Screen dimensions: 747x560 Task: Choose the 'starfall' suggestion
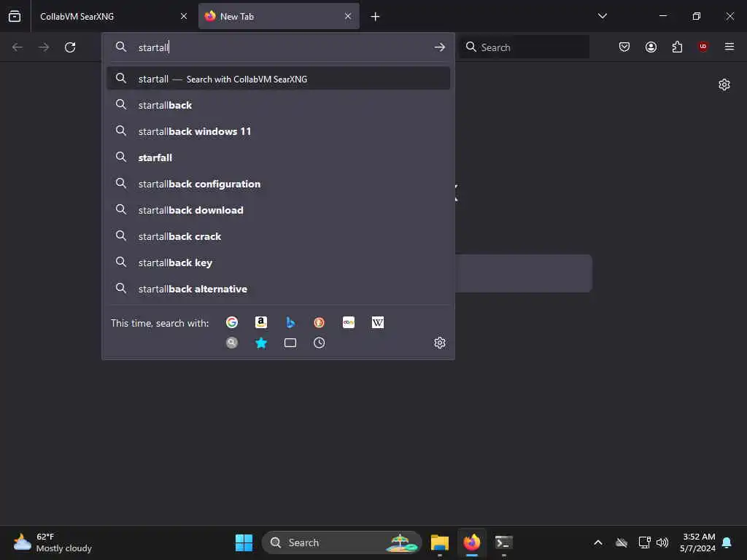pos(279,157)
